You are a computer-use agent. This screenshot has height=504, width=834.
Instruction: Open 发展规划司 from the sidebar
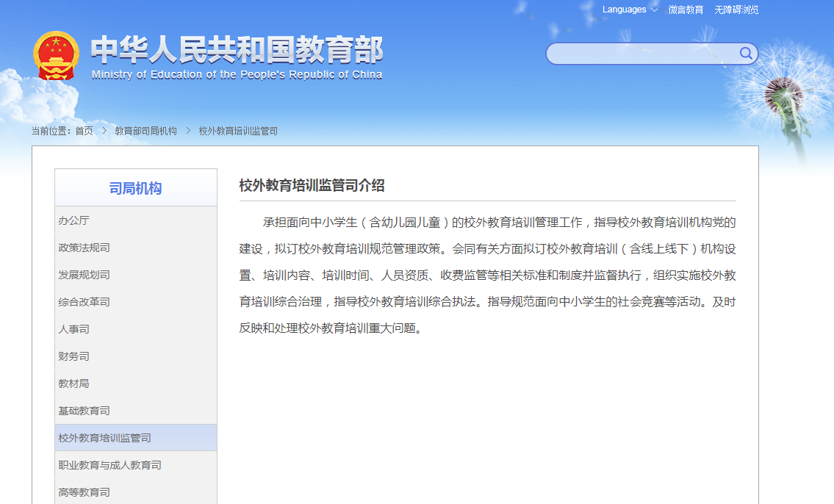pos(85,275)
